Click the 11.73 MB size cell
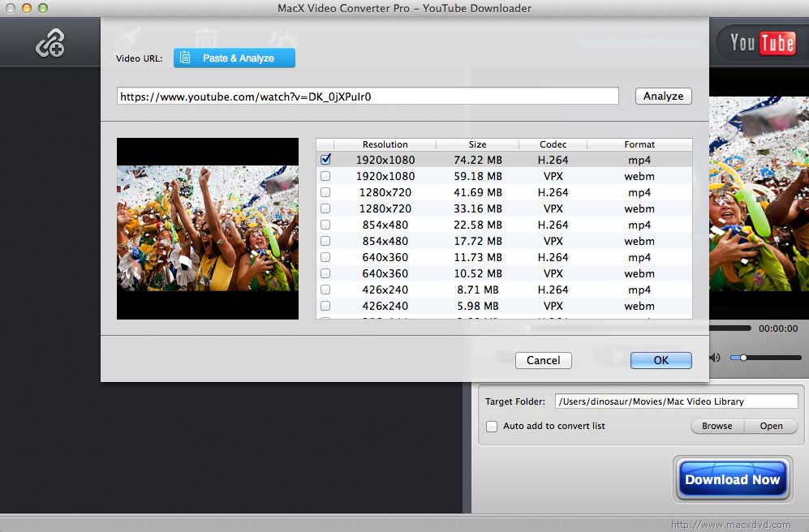This screenshot has height=532, width=809. click(x=478, y=257)
